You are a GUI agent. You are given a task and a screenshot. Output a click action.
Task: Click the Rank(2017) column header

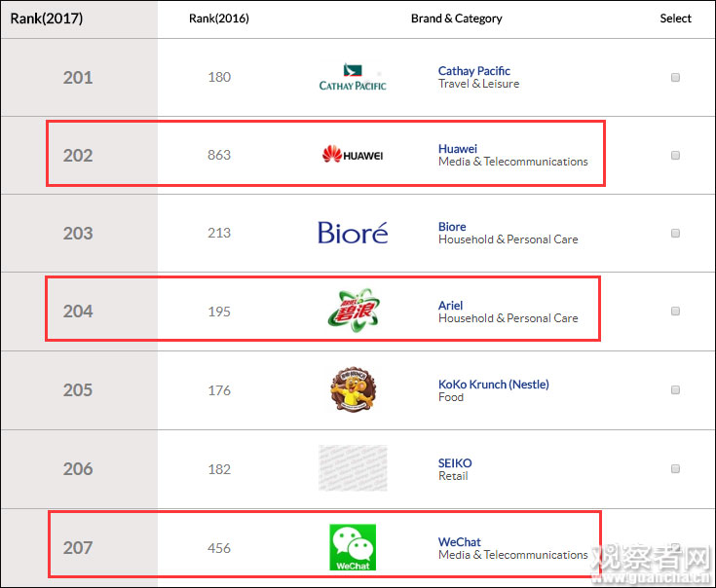point(47,18)
